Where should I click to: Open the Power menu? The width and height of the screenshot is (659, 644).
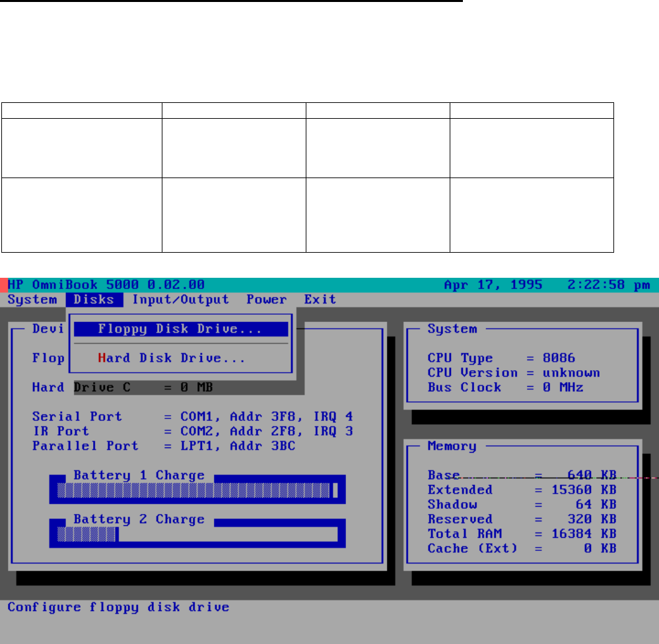pyautogui.click(x=267, y=300)
